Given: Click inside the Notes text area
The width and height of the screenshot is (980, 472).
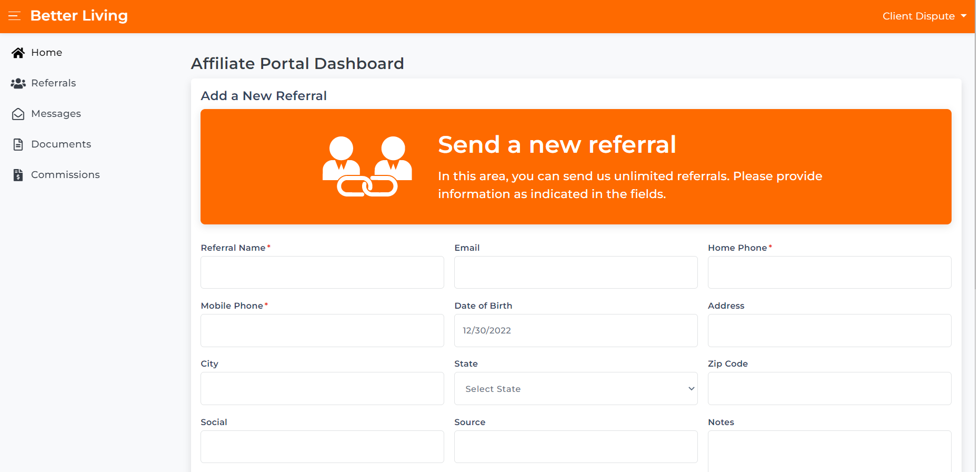Looking at the screenshot, I should [x=829, y=451].
